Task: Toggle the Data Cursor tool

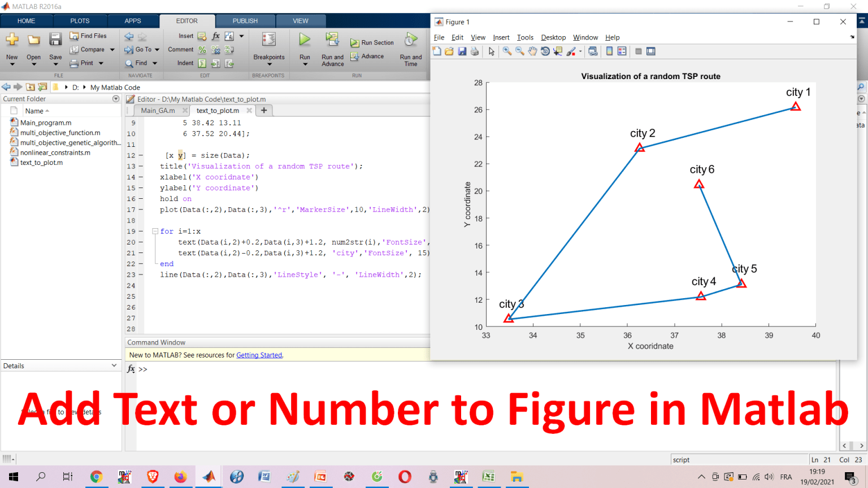Action: click(x=558, y=51)
